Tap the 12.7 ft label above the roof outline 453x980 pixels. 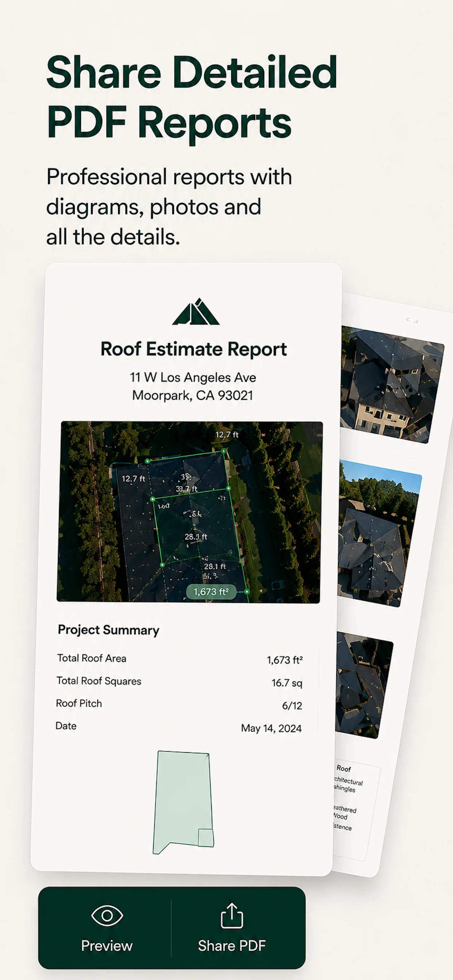(227, 435)
